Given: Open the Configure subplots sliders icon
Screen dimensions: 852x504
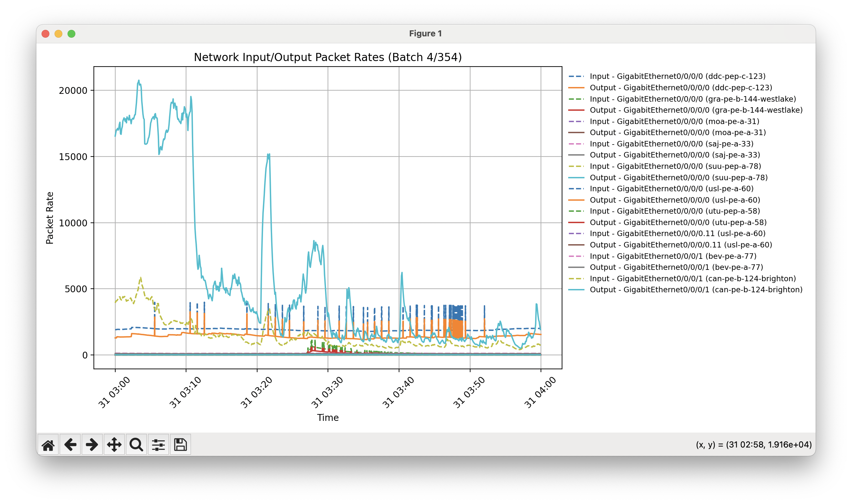Looking at the screenshot, I should [158, 445].
